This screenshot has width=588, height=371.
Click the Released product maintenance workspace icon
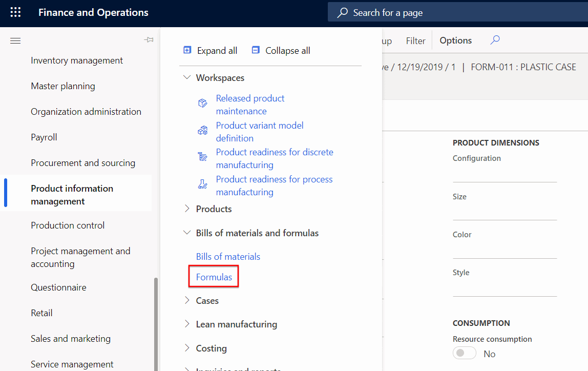coord(202,103)
